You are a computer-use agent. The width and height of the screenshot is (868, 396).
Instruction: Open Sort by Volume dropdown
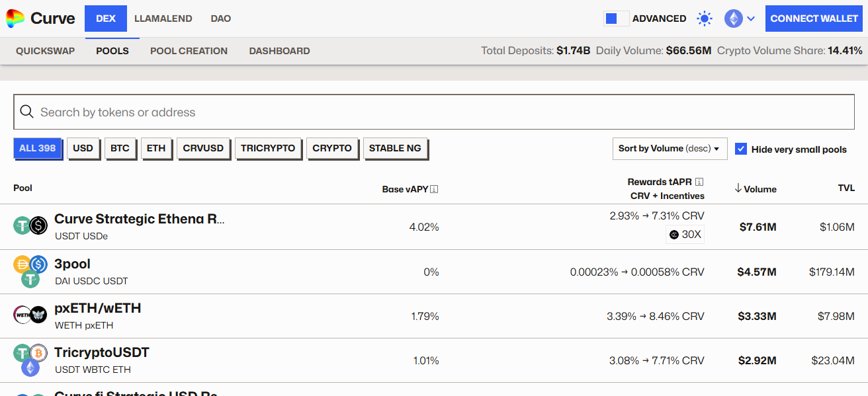coord(670,149)
